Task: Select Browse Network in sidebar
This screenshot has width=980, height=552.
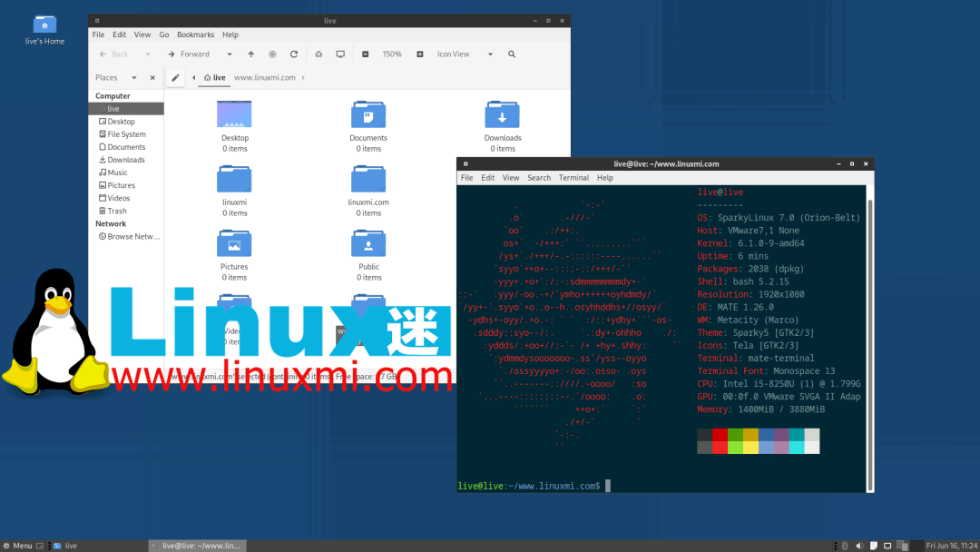Action: [x=126, y=237]
